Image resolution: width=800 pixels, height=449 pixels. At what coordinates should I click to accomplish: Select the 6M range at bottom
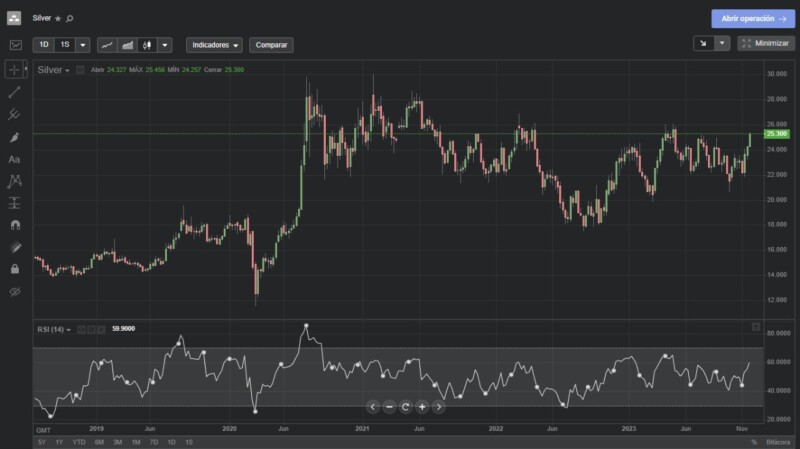[99, 442]
